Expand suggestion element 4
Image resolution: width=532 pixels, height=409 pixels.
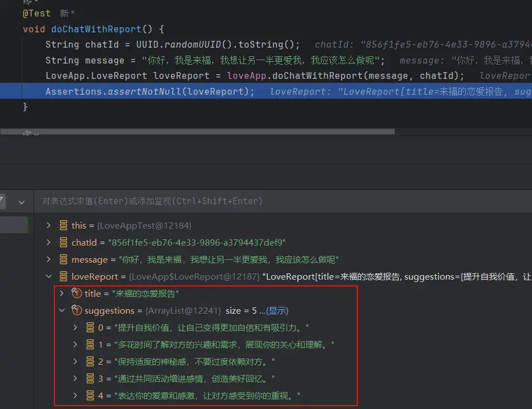75,395
